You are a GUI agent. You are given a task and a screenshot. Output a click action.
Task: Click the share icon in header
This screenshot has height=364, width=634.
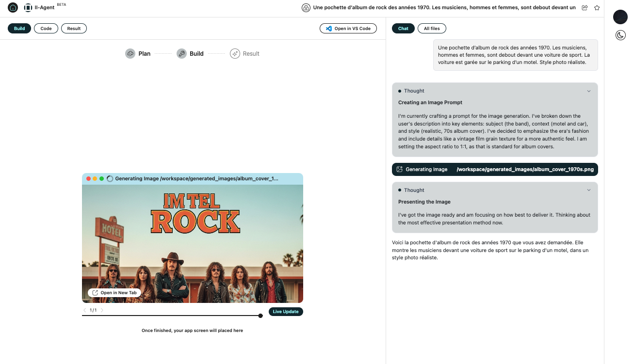[x=585, y=8]
